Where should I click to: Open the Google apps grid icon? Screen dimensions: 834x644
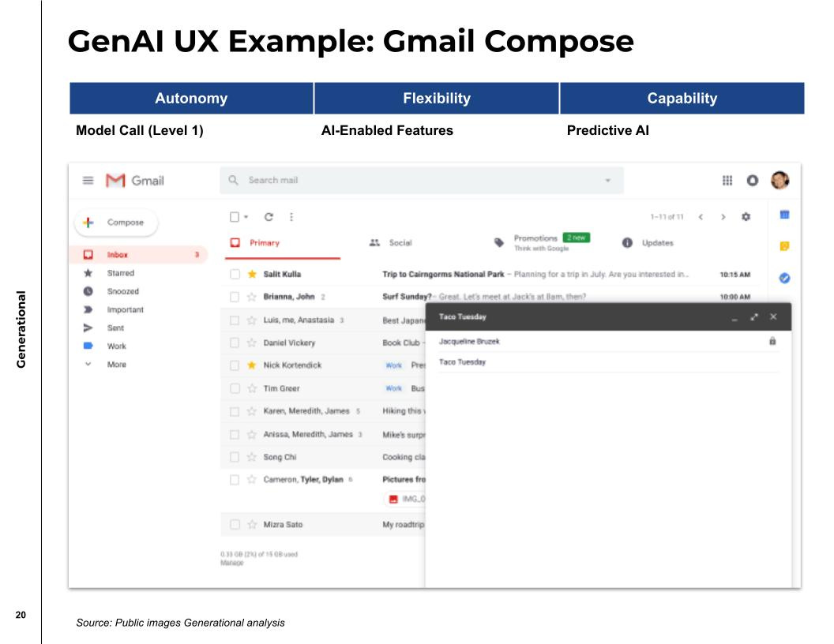[727, 181]
